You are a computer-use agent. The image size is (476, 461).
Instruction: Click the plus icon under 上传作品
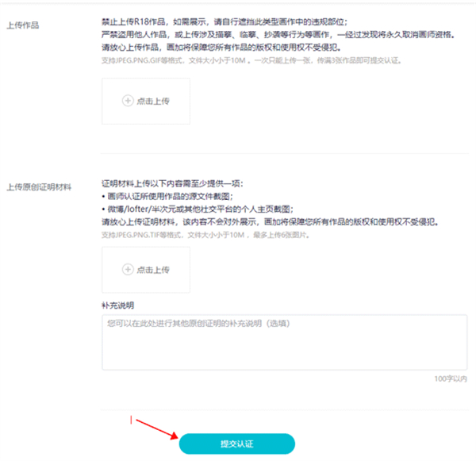(x=127, y=101)
